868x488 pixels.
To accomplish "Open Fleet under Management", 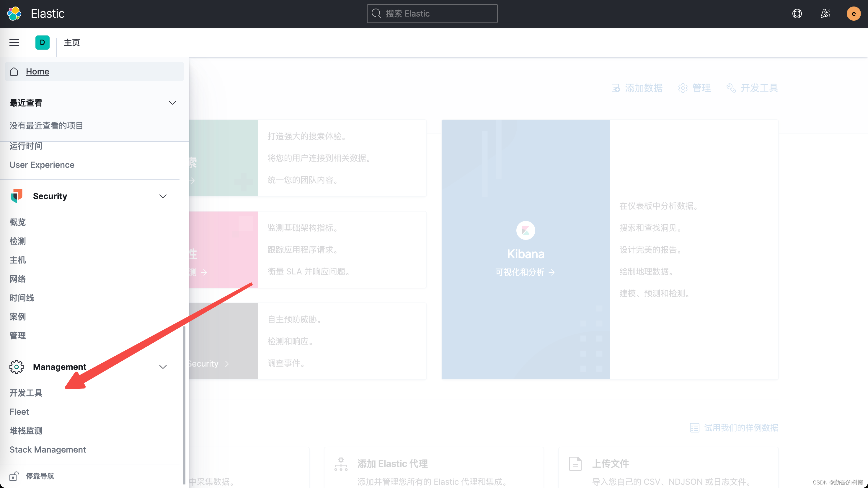I will tap(19, 412).
